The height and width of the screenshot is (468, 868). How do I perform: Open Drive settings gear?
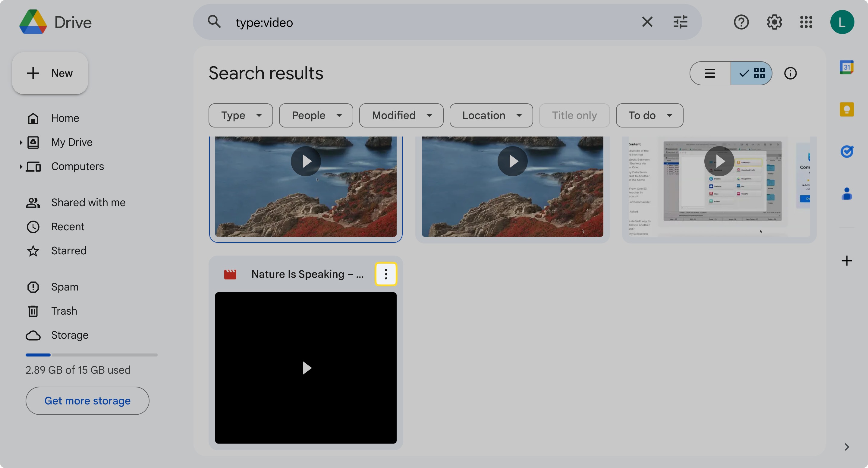coord(774,22)
